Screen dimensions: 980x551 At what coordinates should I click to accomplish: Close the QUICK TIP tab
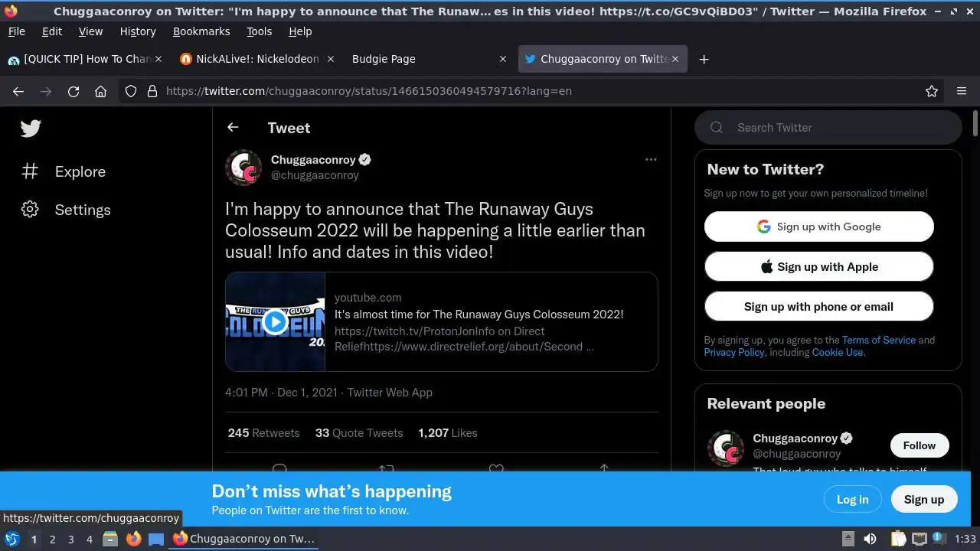(158, 59)
